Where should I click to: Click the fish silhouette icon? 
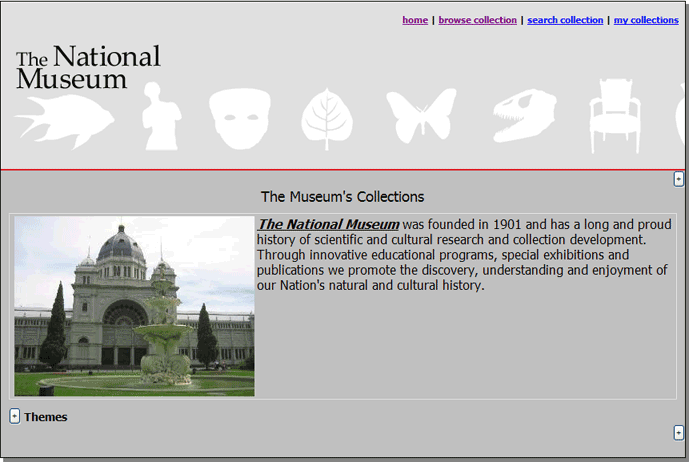click(x=62, y=123)
